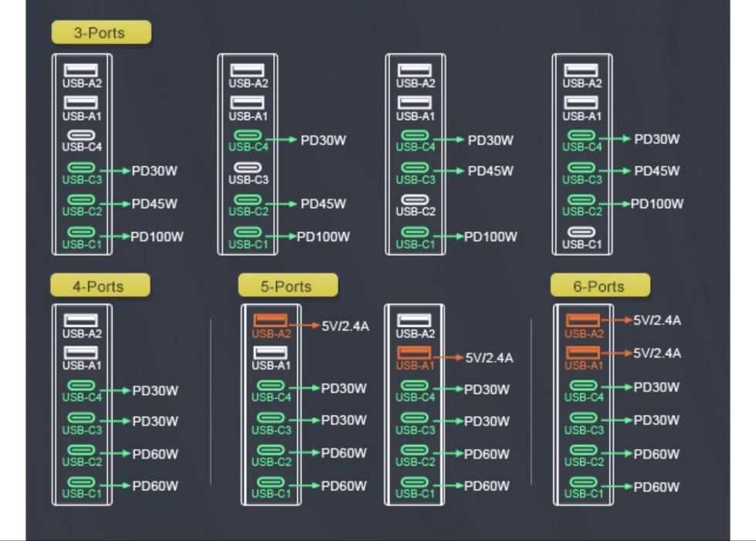Viewport: 756px width, 541px height.
Task: Click green USB-C2 port icon in 4-Ports diagram
Action: (x=82, y=451)
